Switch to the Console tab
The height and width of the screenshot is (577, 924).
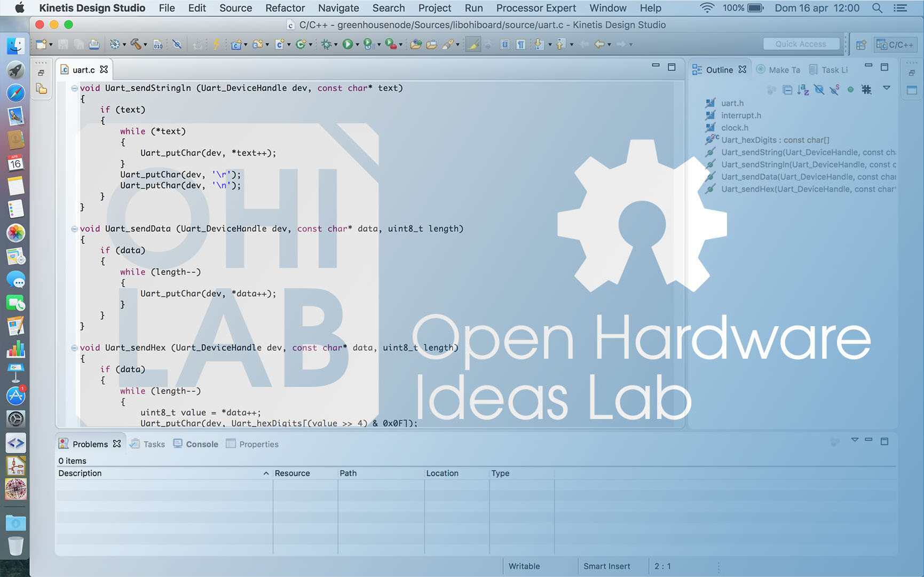195,444
